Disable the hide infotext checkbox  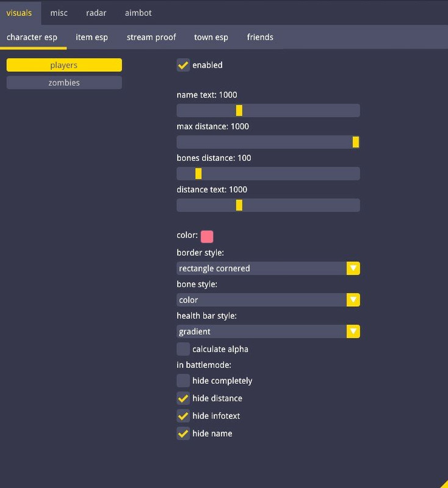tap(183, 416)
